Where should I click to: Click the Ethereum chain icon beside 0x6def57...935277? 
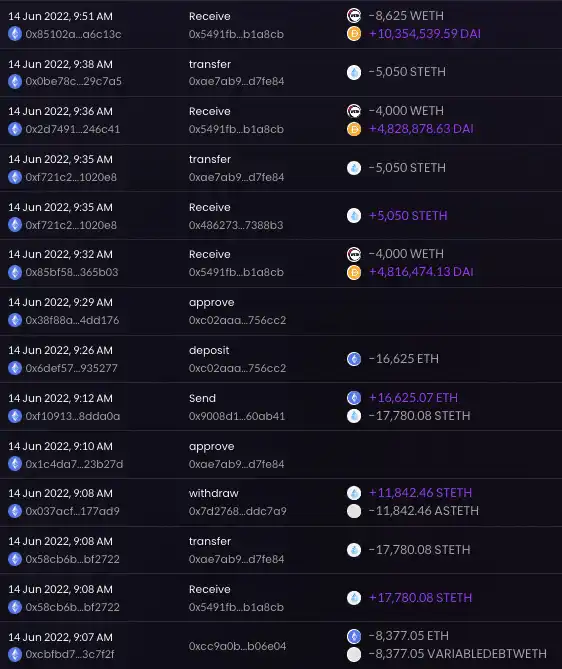pyautogui.click(x=15, y=368)
